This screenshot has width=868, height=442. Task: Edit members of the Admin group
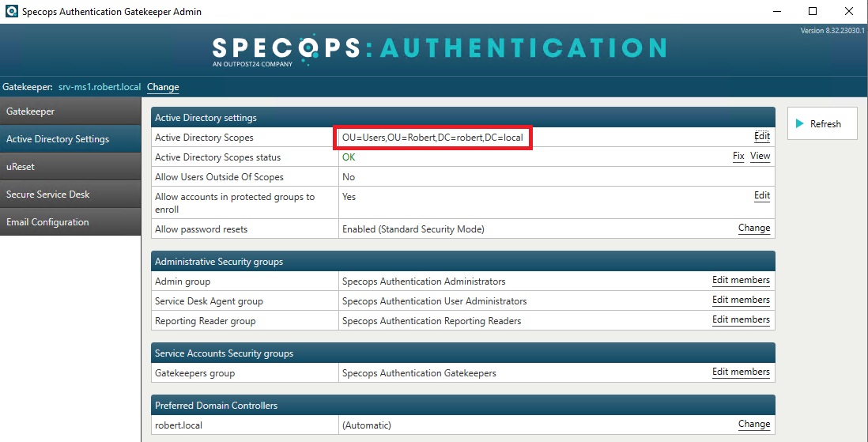pyautogui.click(x=741, y=280)
